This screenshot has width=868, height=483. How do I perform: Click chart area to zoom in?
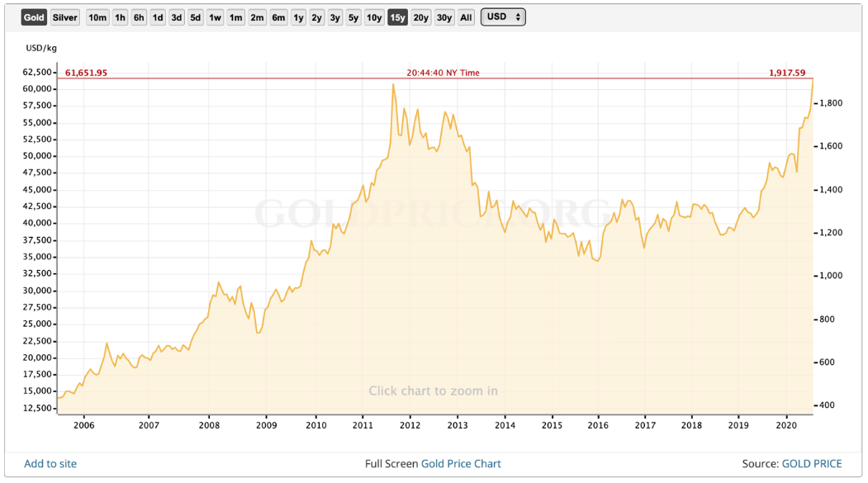433,391
